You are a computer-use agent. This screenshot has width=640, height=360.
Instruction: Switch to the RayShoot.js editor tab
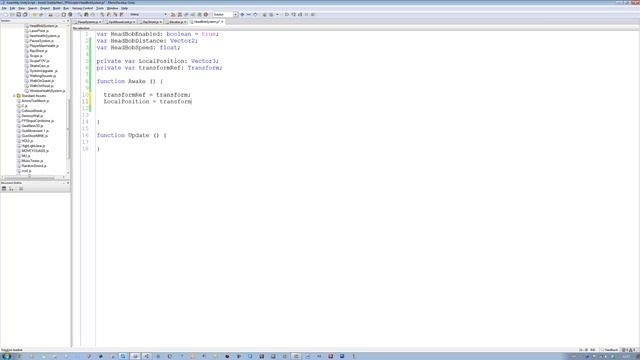(x=151, y=22)
